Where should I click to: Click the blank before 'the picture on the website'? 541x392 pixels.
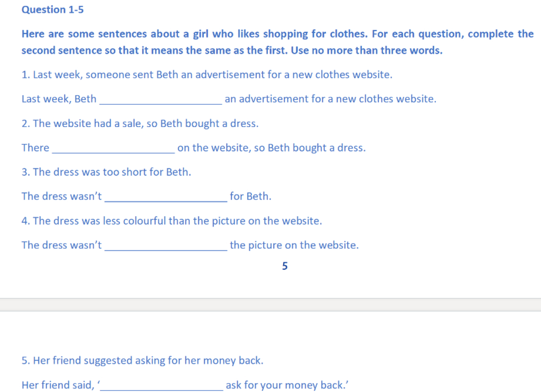[166, 246]
